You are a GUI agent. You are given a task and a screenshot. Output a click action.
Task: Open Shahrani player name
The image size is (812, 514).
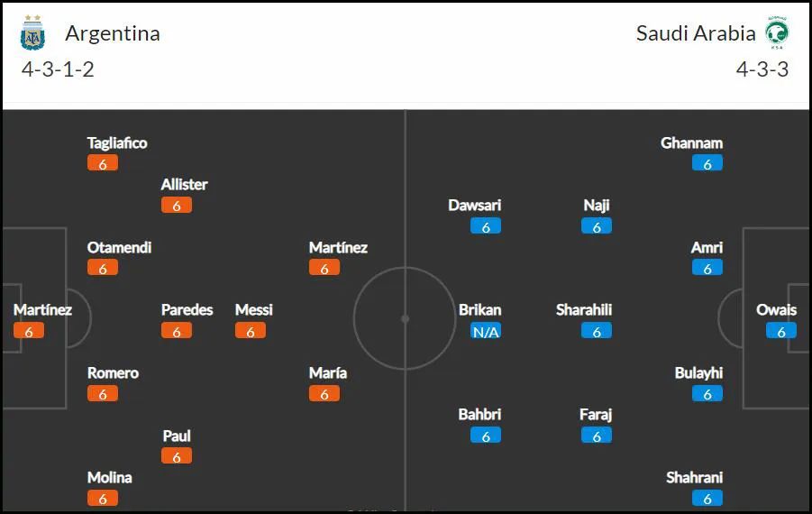click(x=694, y=477)
